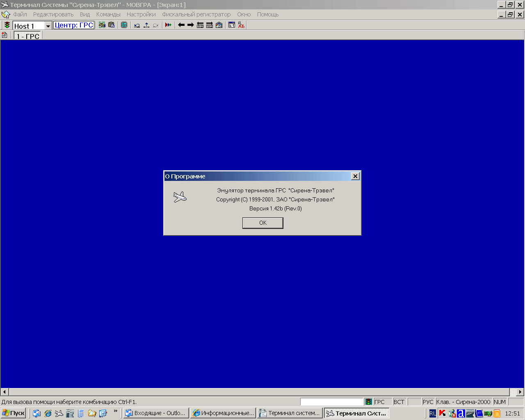Click the right-arrow table toolbar icon
Screen dimensions: 525x420
tap(210, 25)
